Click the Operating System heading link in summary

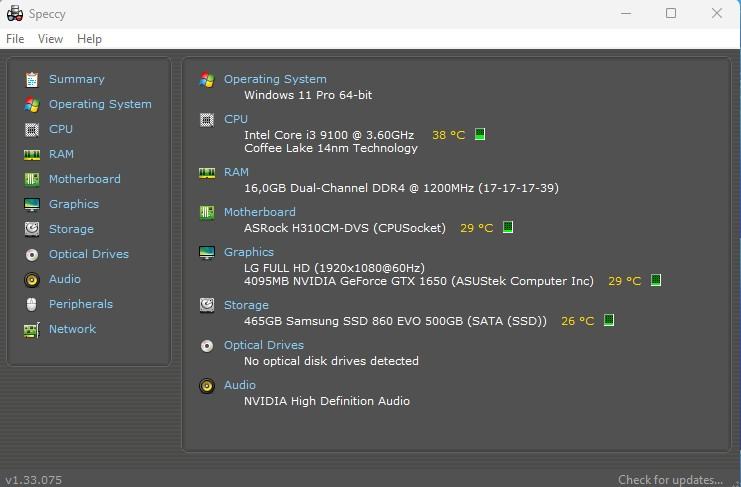(275, 79)
